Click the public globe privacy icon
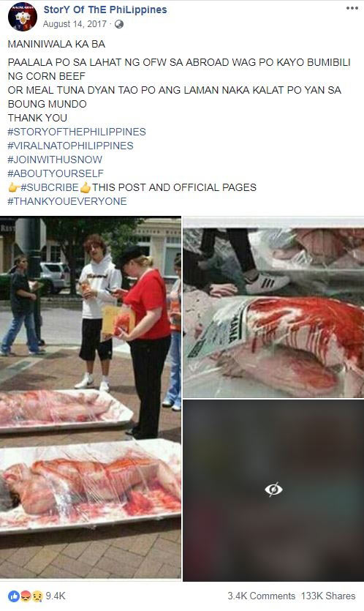 click(119, 24)
